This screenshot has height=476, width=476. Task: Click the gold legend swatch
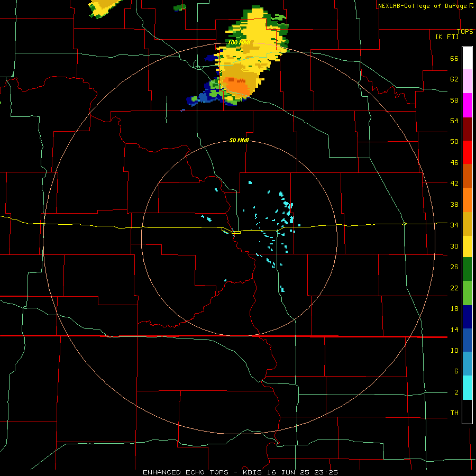[467, 224]
